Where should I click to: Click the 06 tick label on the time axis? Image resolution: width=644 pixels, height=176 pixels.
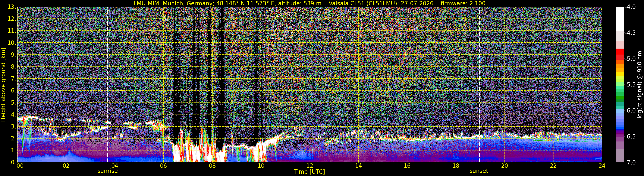coord(163,166)
